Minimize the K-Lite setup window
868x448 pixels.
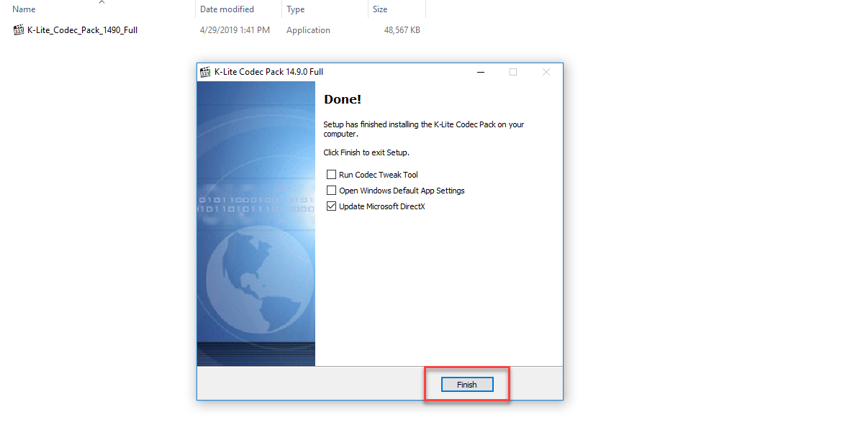(480, 72)
